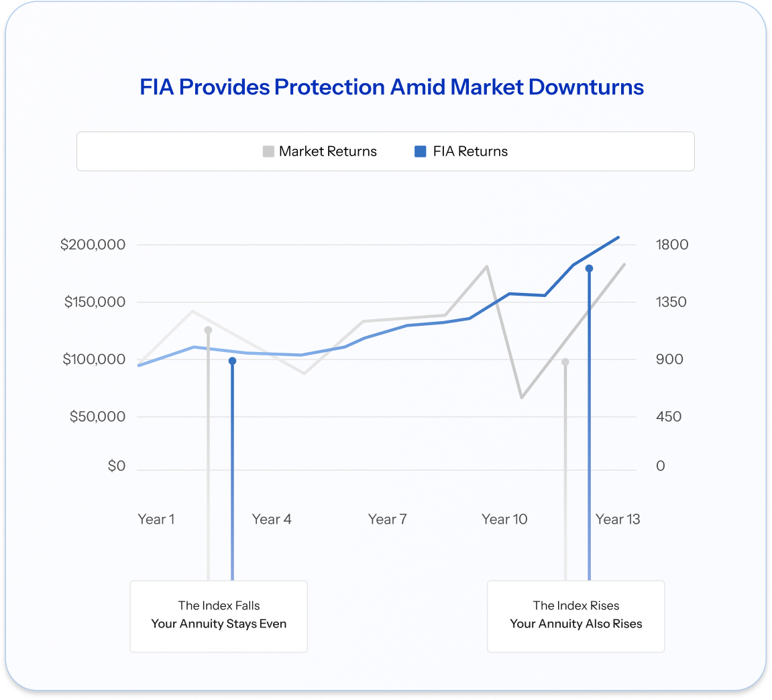Toggle the FIA Returns legend label
The height and width of the screenshot is (700, 772).
point(470,152)
